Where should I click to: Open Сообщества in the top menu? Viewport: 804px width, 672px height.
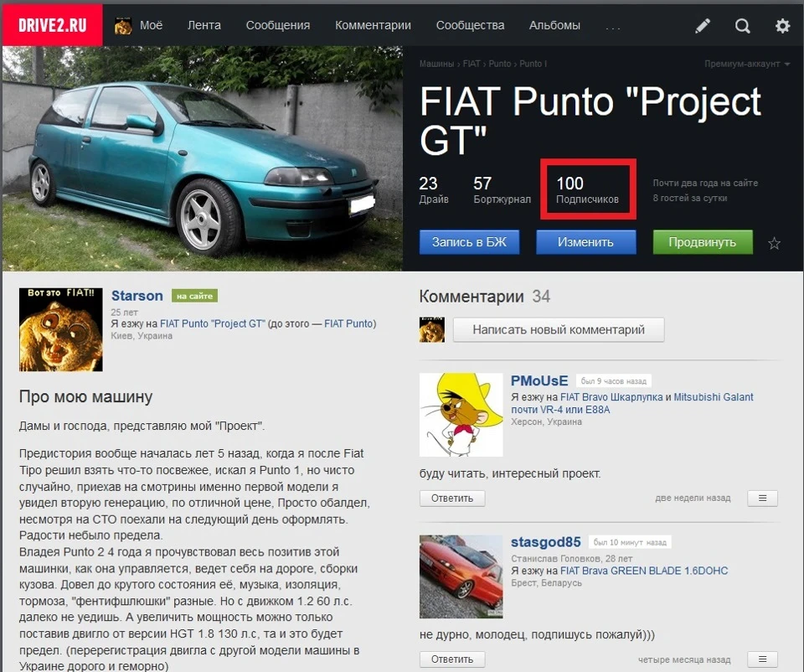click(470, 25)
